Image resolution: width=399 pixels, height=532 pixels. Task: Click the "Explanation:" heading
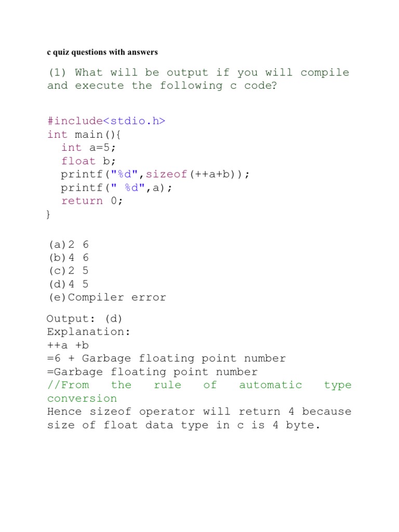[88, 331]
